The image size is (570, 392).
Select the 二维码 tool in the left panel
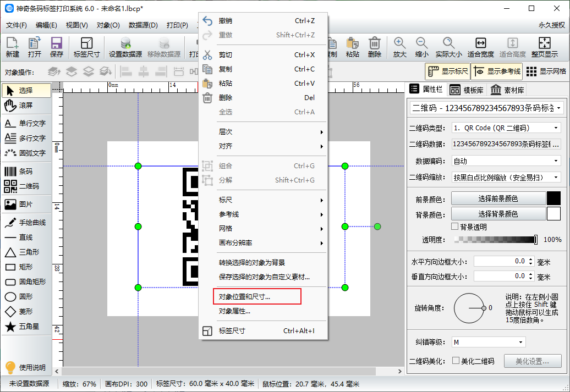tap(26, 186)
